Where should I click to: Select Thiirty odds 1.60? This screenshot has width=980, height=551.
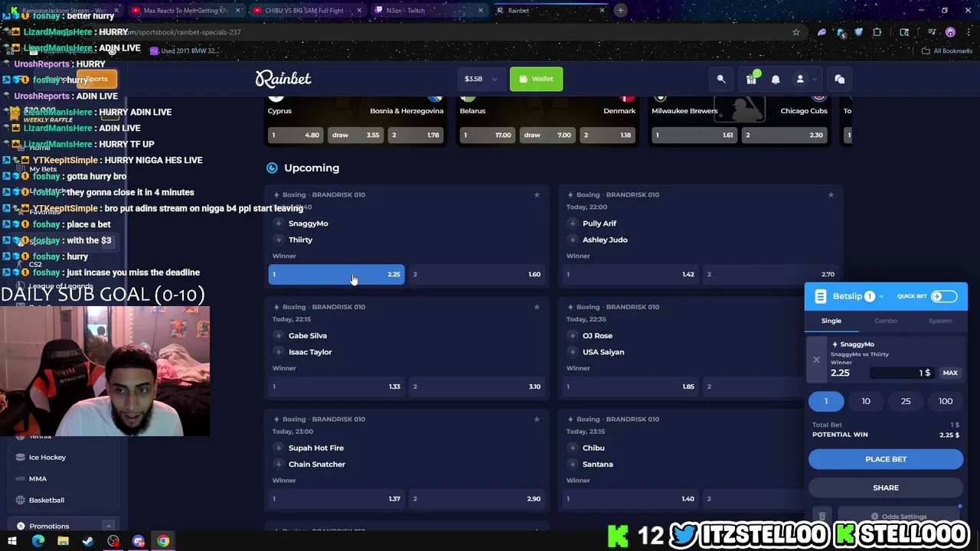click(x=477, y=274)
